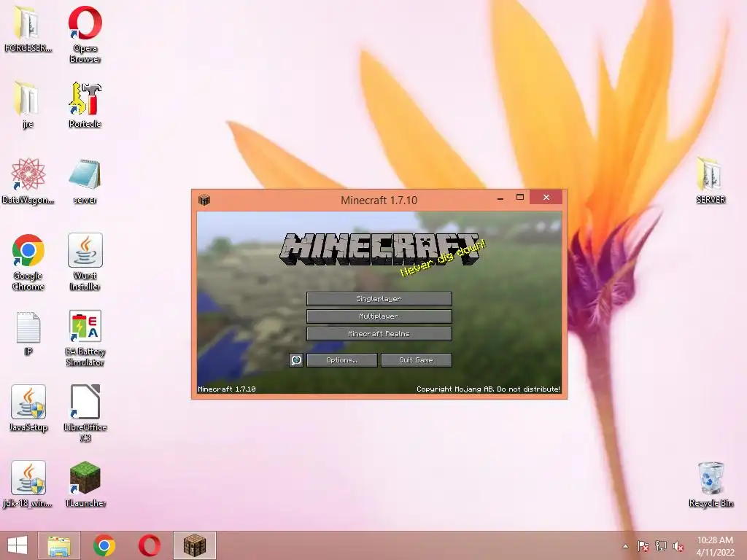The image size is (747, 560).
Task: Click the yellow 'Never dig down!' splash text
Action: pos(443,260)
